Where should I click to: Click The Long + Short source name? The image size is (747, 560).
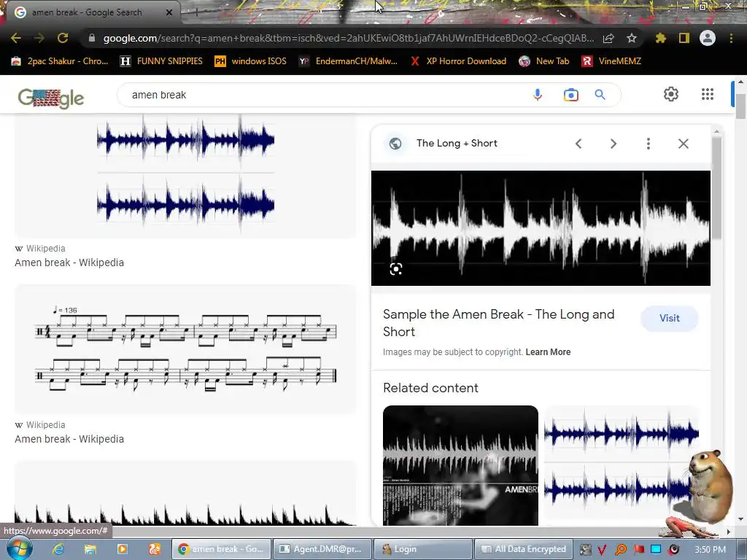click(x=457, y=144)
